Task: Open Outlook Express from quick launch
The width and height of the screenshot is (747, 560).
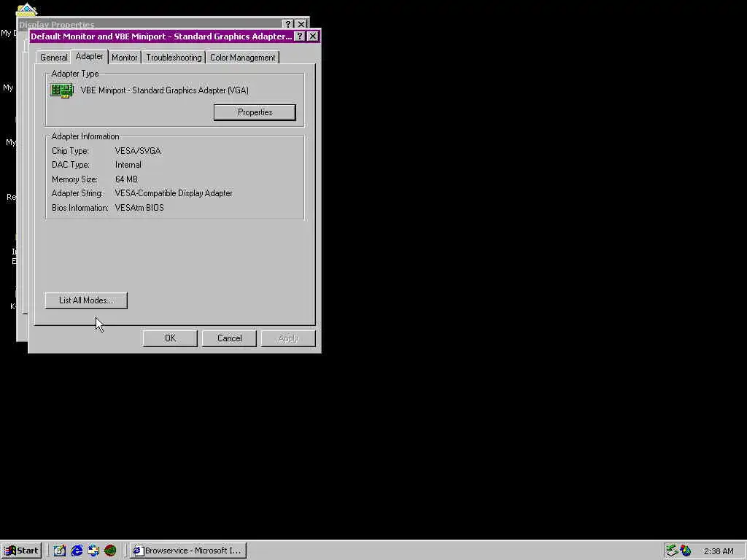Action: click(x=93, y=551)
